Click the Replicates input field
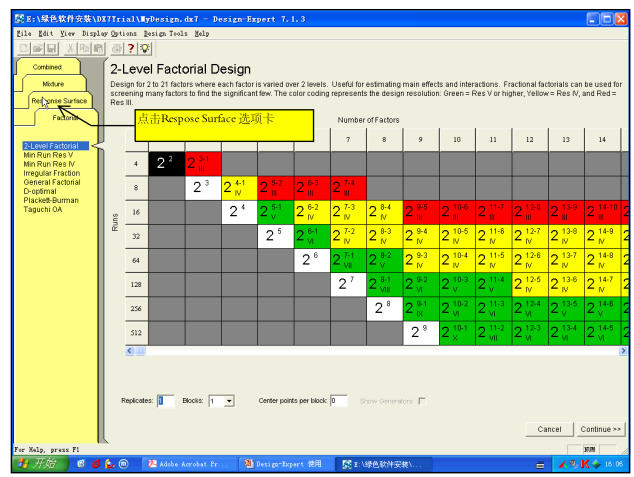 click(x=165, y=401)
